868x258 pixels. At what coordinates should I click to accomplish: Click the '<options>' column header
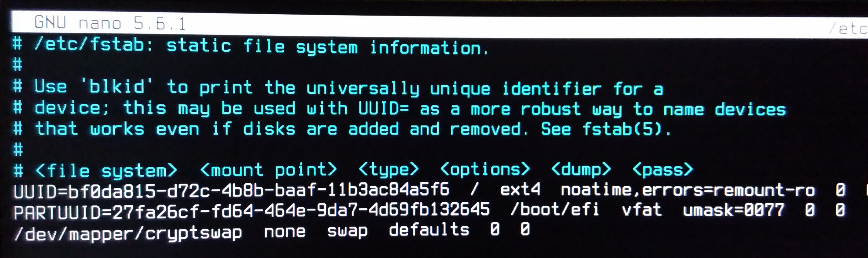point(485,169)
